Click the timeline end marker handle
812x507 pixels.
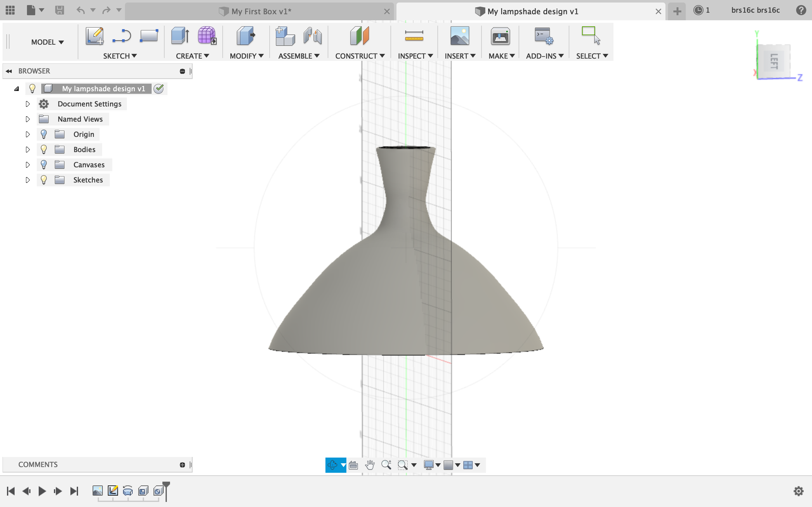pos(167,485)
